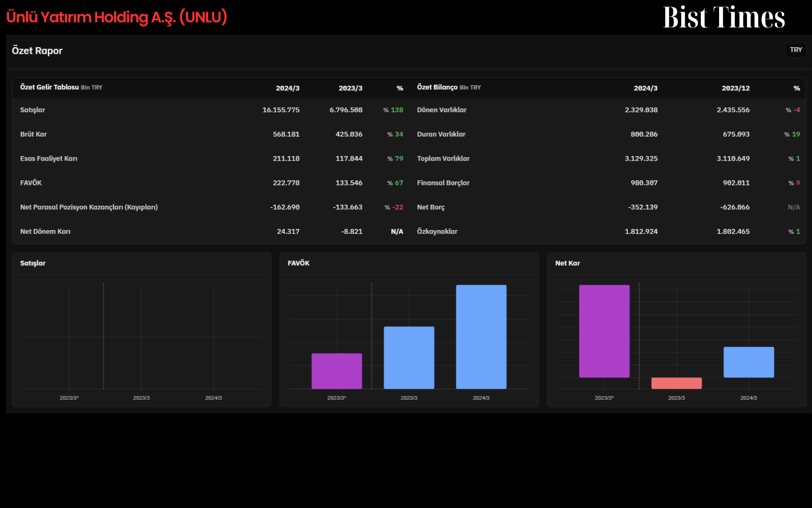This screenshot has width=812, height=508.
Task: Click the 2024/3 label under Satışlar chart
Action: tap(214, 398)
